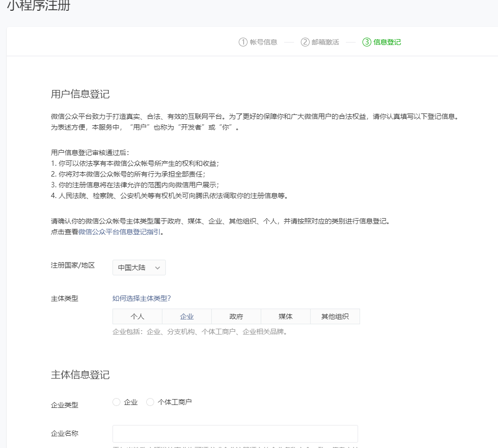Image resolution: width=498 pixels, height=448 pixels.
Task: Click item 4 about 人民法院、检察院、公安机关
Action: [x=170, y=196]
